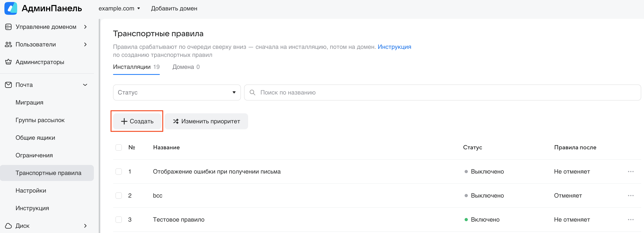Select Транспортные правила in the sidebar
This screenshot has height=233, width=644.
[x=47, y=173]
